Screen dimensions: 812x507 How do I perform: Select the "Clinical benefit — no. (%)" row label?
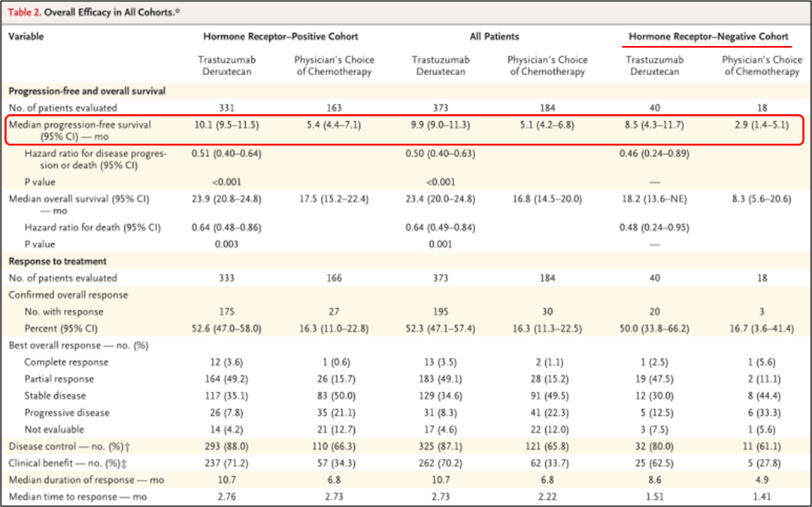pyautogui.click(x=68, y=463)
